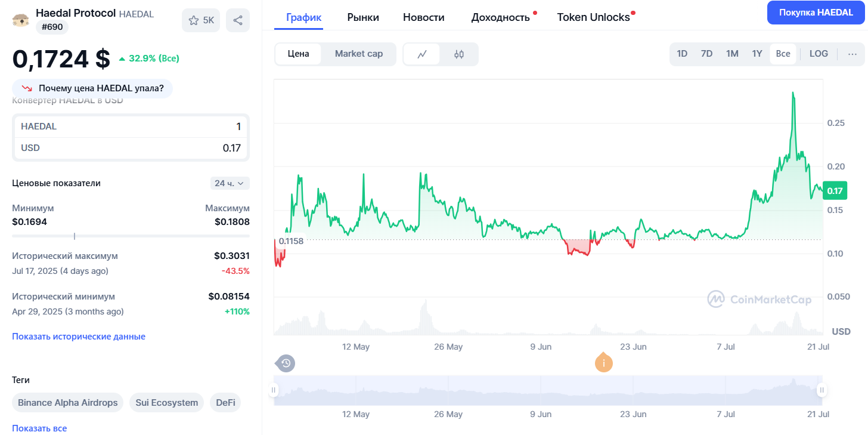Click the Покупка HAEDAL button
The image size is (868, 435).
(816, 13)
